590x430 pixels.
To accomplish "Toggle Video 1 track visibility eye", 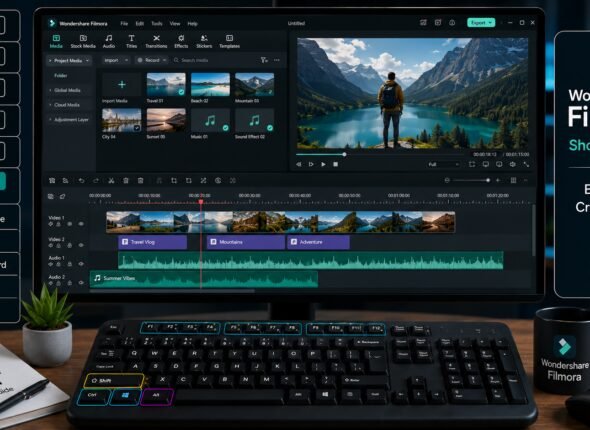I will point(81,224).
